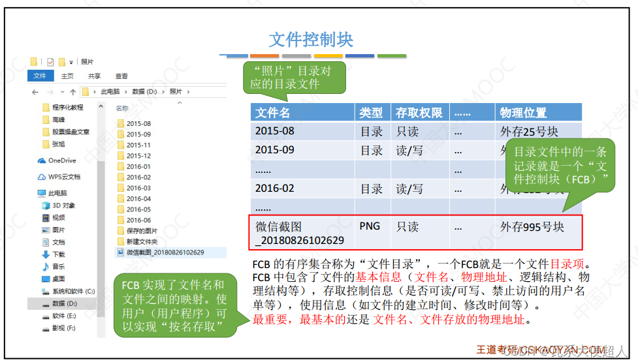Click 照片 in the address bar breadcrumb
The width and height of the screenshot is (638, 364).
(176, 92)
